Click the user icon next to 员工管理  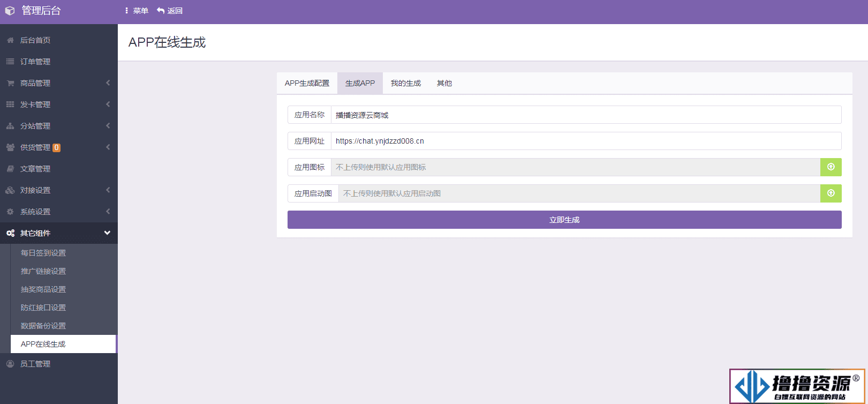(x=10, y=364)
